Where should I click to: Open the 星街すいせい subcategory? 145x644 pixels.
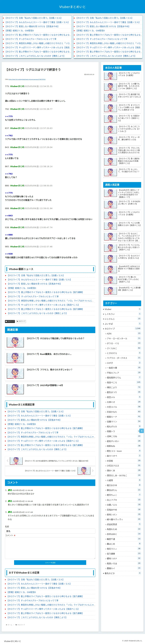pos(123,441)
